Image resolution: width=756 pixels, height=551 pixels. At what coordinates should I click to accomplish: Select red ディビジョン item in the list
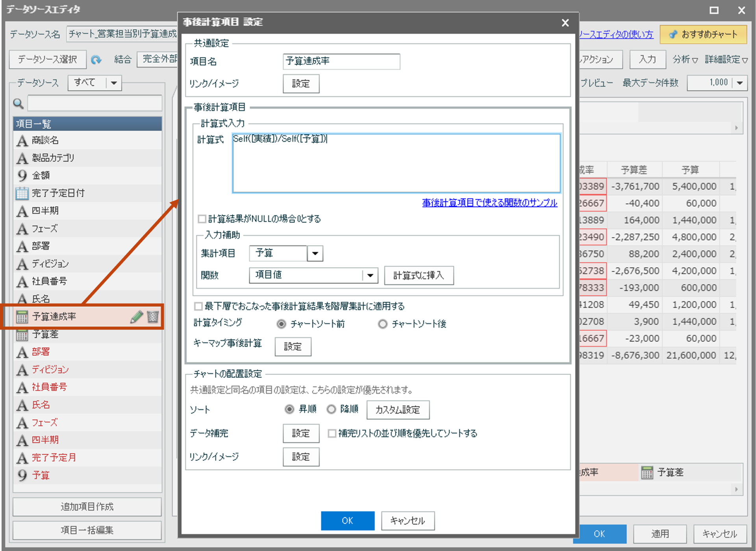87,369
